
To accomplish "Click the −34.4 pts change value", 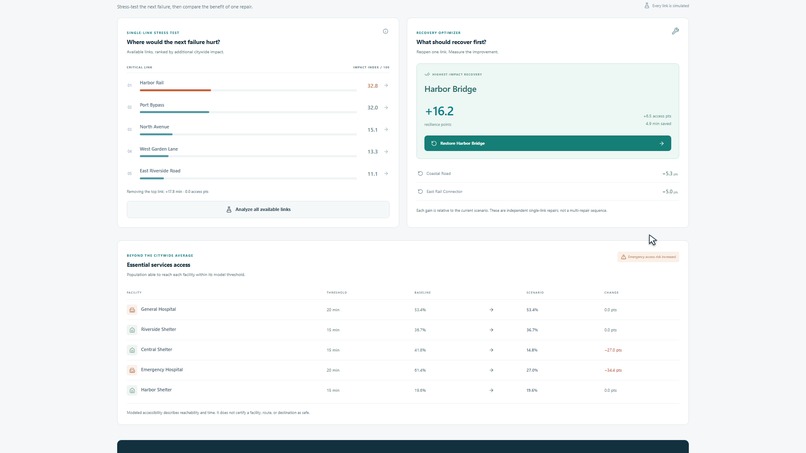I will (x=613, y=370).
